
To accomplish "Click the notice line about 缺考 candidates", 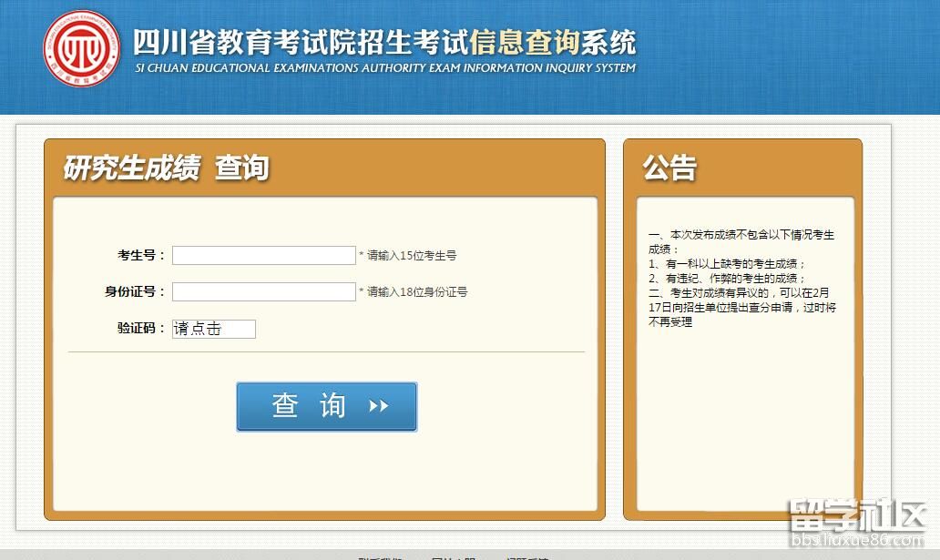I will click(x=727, y=264).
